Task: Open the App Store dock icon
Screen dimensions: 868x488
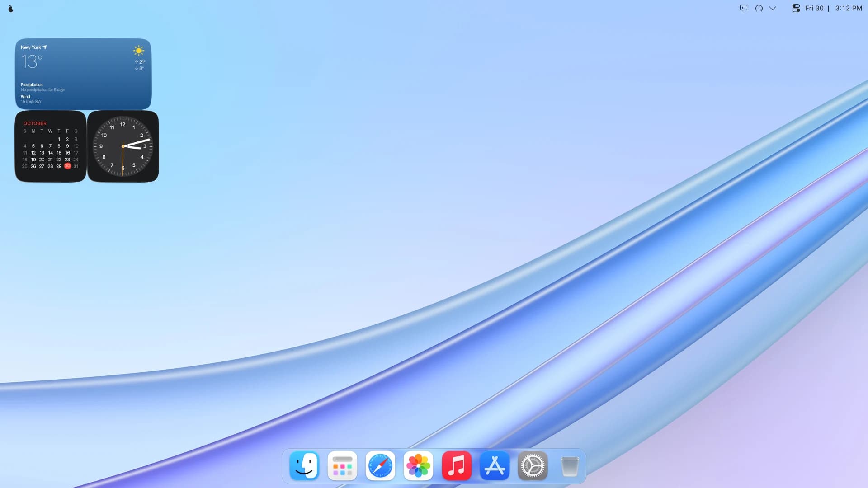Action: pyautogui.click(x=495, y=465)
